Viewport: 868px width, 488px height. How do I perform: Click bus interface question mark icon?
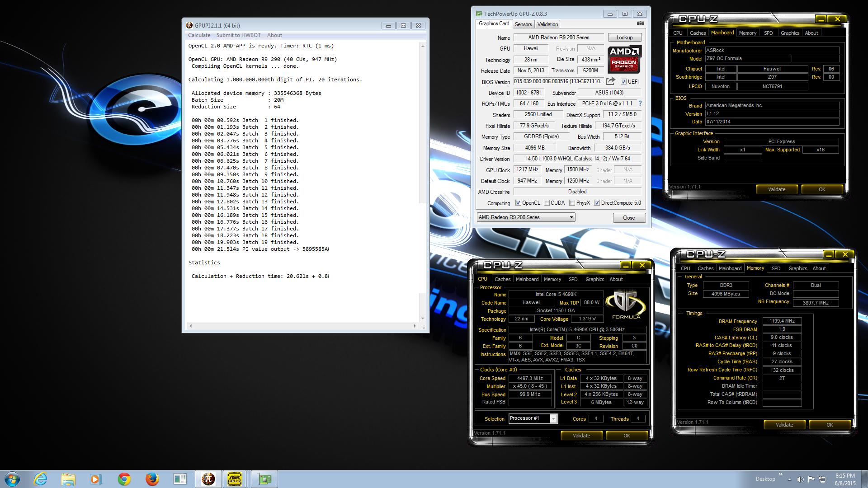pos(640,103)
